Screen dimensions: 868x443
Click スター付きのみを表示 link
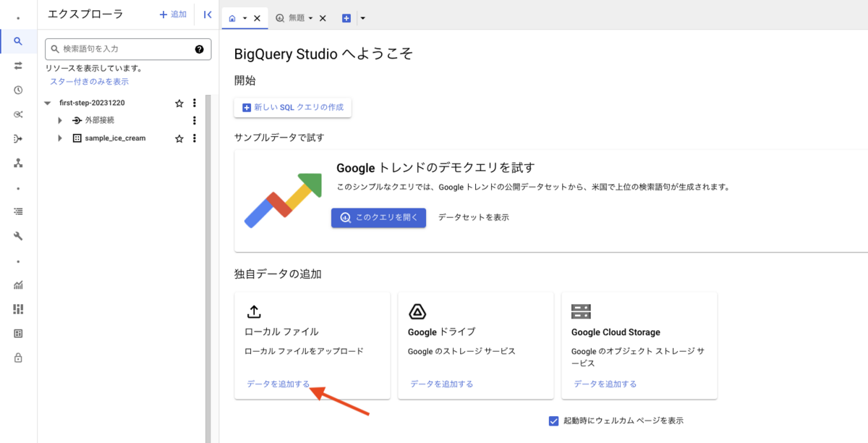tap(89, 82)
